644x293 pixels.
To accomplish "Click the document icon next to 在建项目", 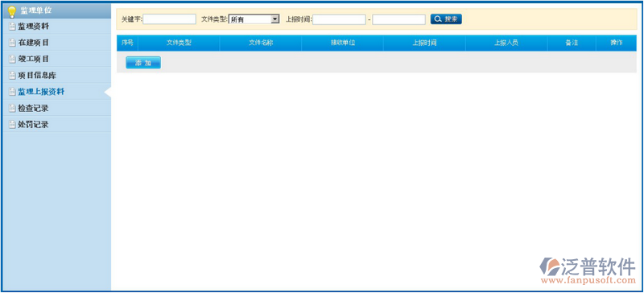I will coord(12,43).
